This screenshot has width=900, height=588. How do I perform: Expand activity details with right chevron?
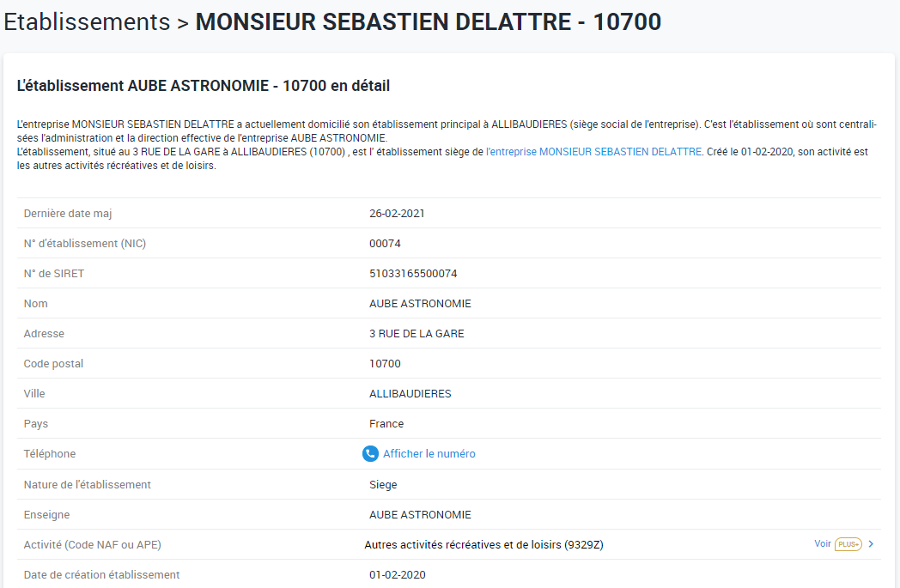click(x=871, y=544)
